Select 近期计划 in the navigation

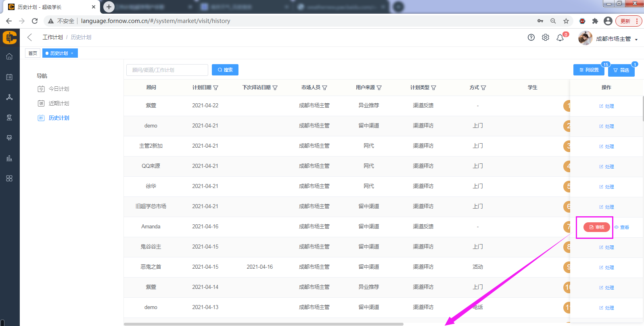[x=59, y=103]
